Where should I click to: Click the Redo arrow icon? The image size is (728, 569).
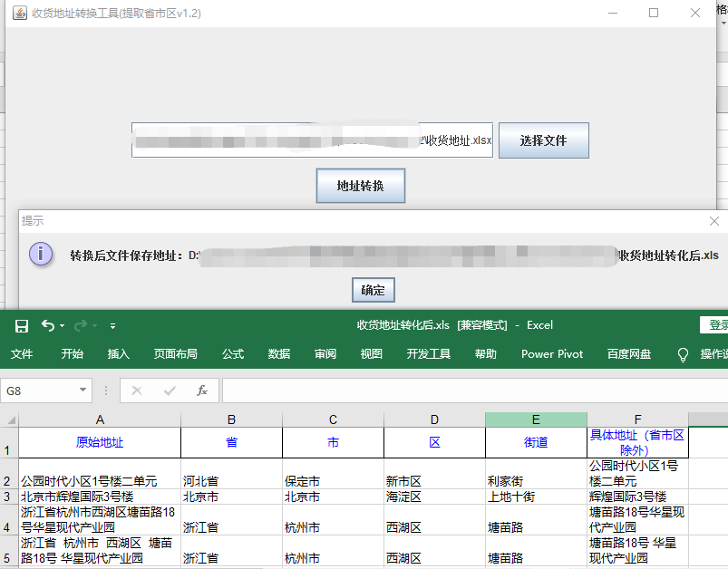point(80,325)
